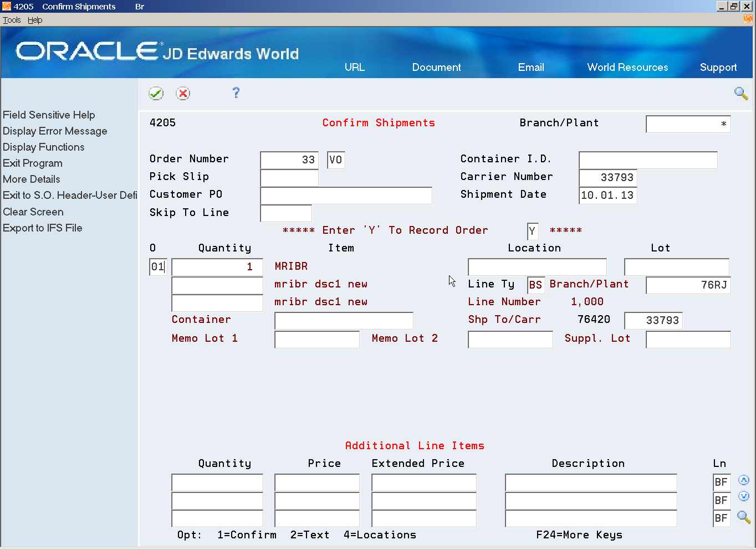This screenshot has width=756, height=550.
Task: Click the Shp To/Carr carrier field
Action: (x=653, y=321)
